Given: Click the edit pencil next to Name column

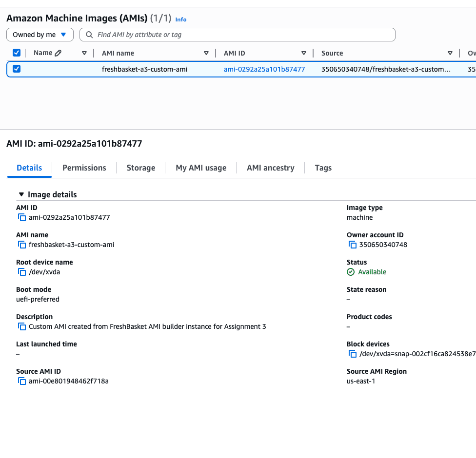Looking at the screenshot, I should point(58,53).
